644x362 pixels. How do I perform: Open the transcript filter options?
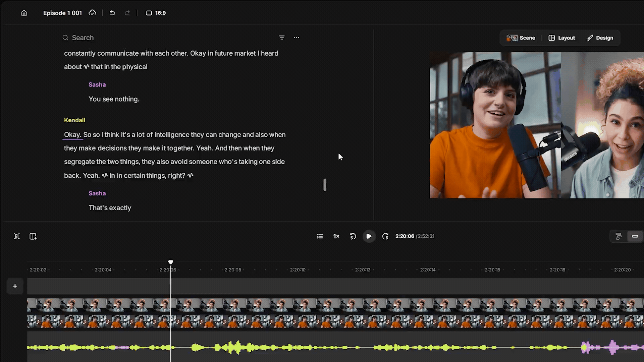pyautogui.click(x=282, y=38)
